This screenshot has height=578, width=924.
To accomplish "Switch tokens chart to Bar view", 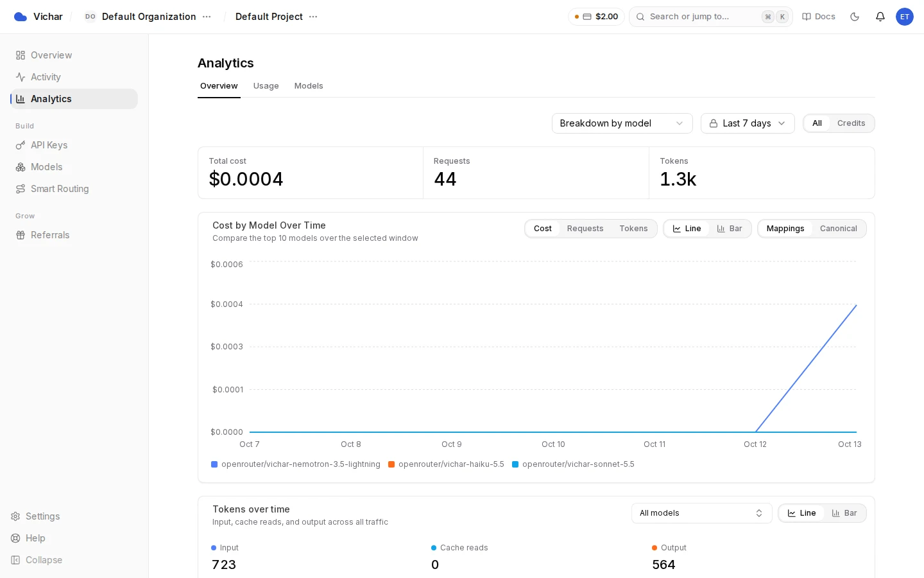I will 844,513.
